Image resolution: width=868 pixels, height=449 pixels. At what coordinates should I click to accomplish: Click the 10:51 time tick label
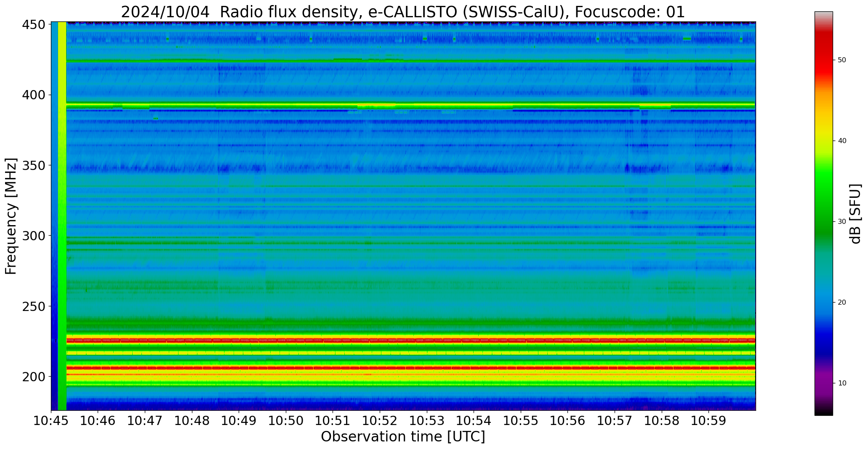[333, 420]
